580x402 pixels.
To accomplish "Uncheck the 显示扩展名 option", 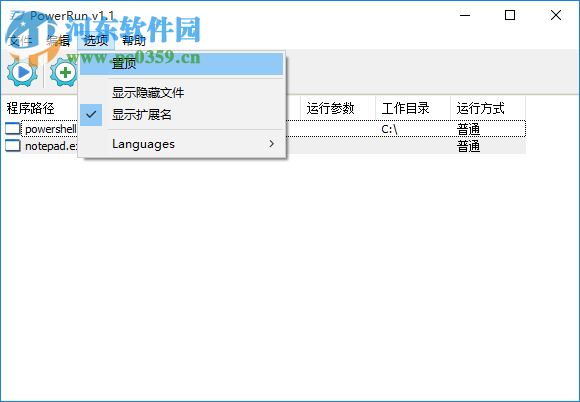I will click(x=182, y=115).
